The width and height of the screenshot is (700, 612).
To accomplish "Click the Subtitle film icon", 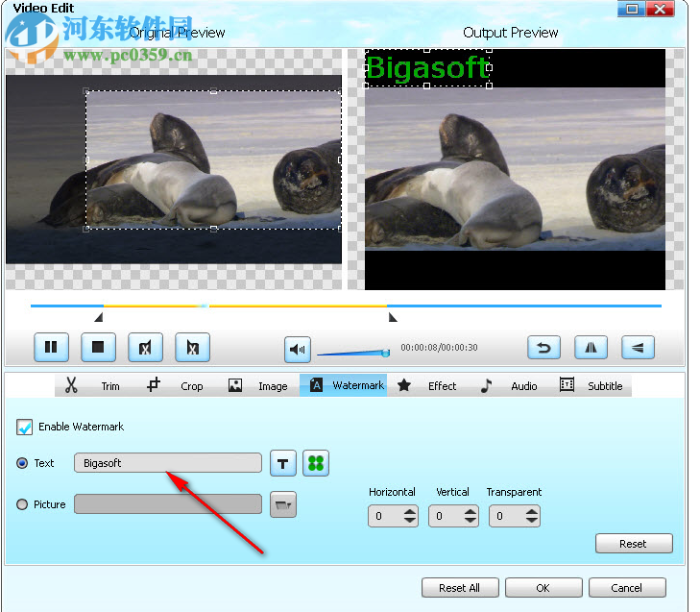I will point(567,384).
